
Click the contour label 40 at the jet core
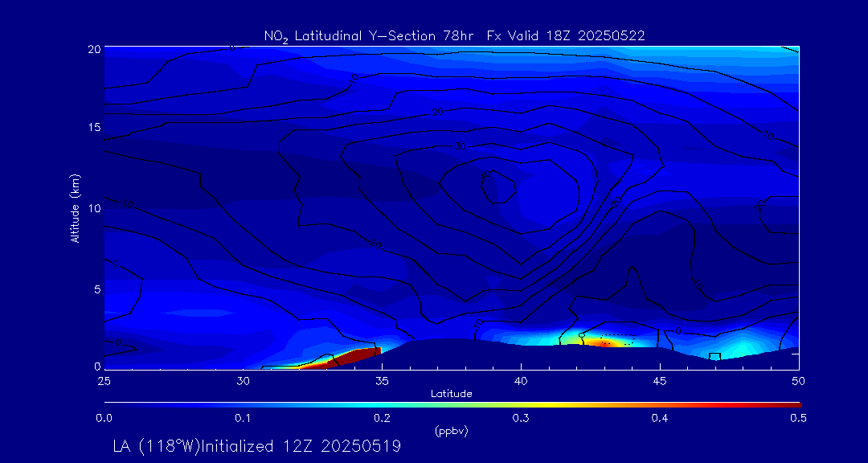coord(486,176)
